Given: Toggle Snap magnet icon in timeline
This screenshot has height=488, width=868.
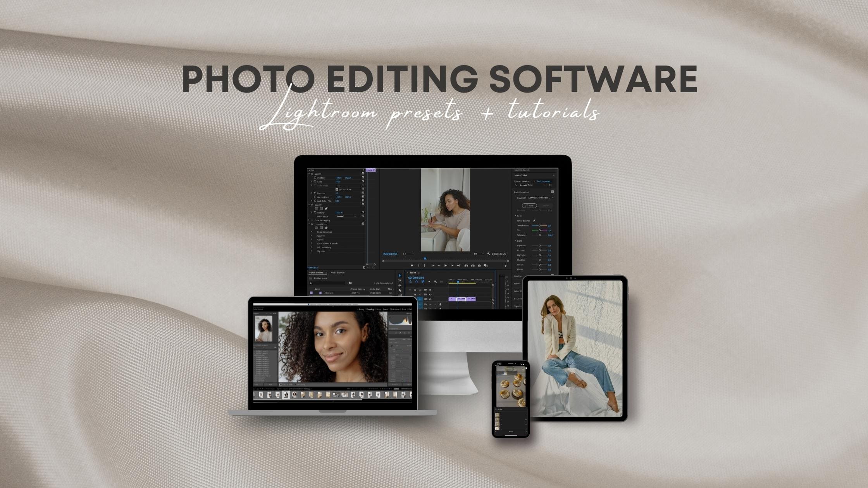Looking at the screenshot, I should [x=417, y=282].
